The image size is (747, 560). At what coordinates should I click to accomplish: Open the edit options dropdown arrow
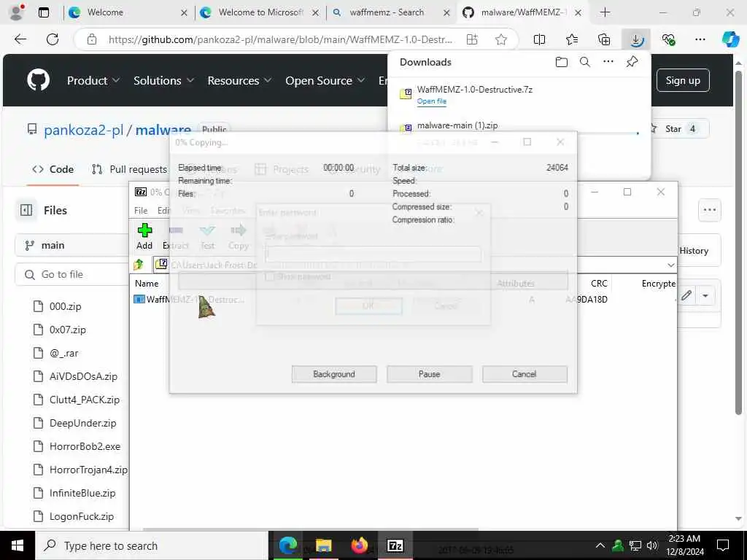(705, 296)
